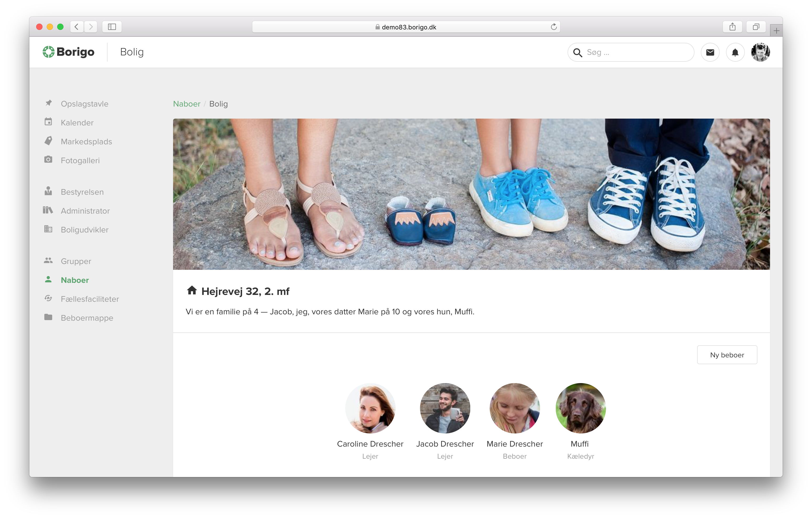Toggle the Safari sidebar button

(112, 27)
